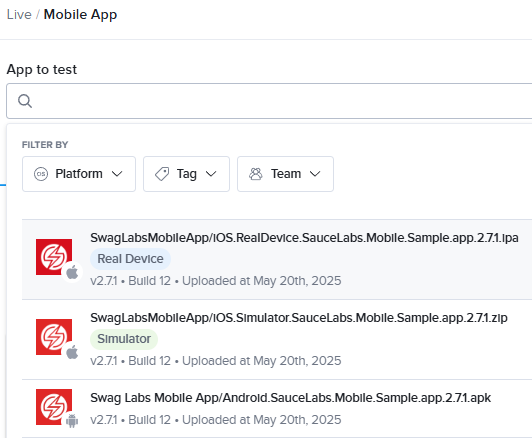This screenshot has width=532, height=438.
Task: Click version info under the RealDevice .ipa
Action: tap(216, 281)
